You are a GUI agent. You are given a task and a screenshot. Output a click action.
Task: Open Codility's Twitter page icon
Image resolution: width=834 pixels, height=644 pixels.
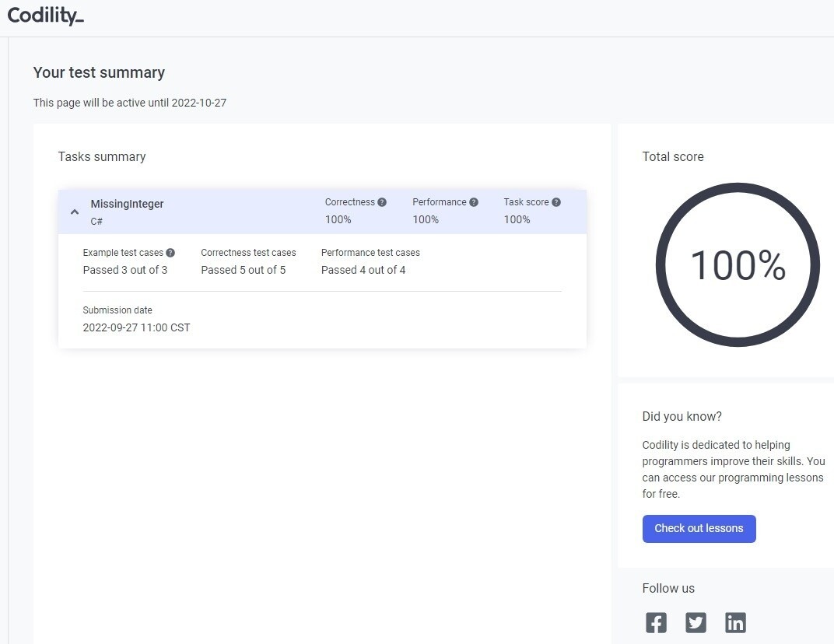[x=696, y=622]
